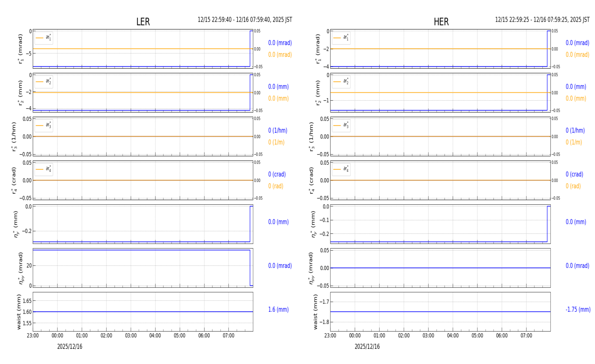Select the LER time range text at top
The image size is (595, 364).
[245, 20]
